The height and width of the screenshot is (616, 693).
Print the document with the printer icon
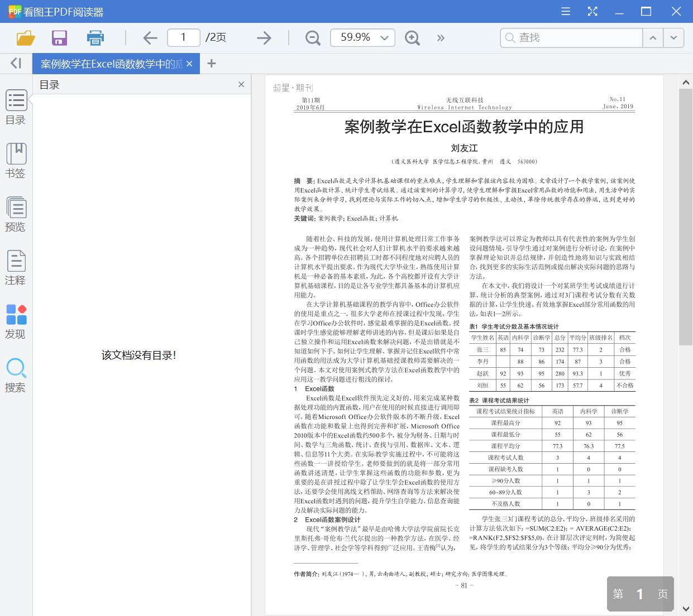coord(95,38)
